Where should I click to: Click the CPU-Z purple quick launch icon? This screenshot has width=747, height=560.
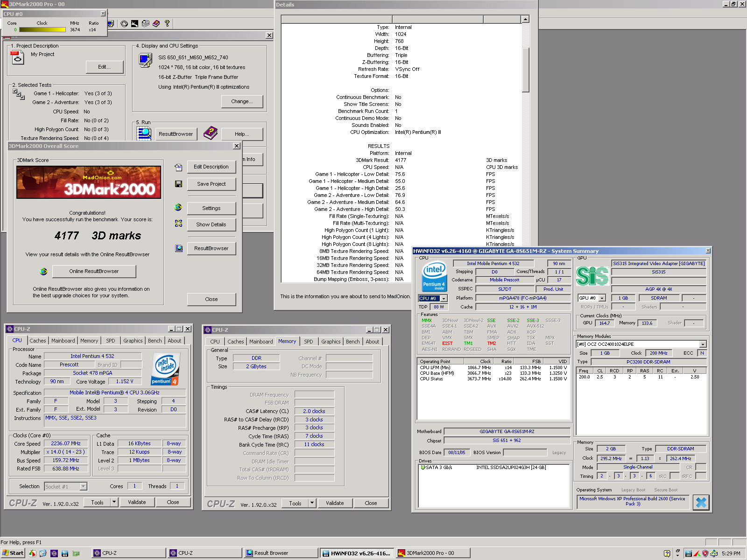tap(54, 553)
